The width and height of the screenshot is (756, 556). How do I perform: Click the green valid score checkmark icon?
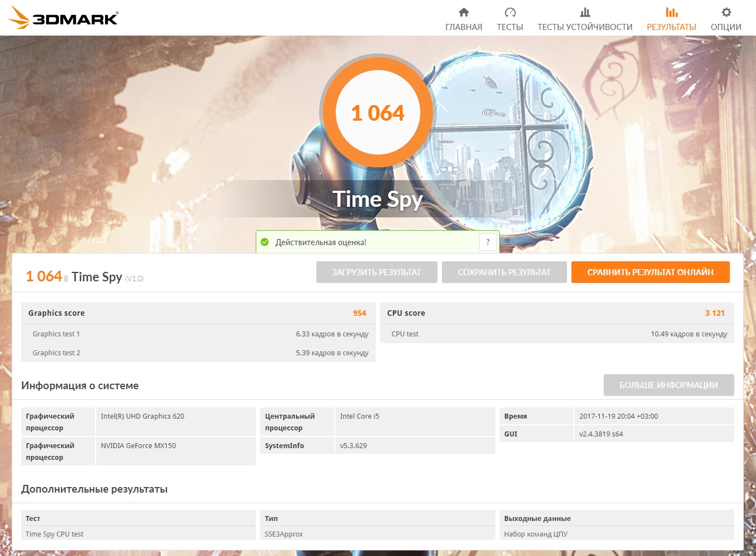pos(265,242)
